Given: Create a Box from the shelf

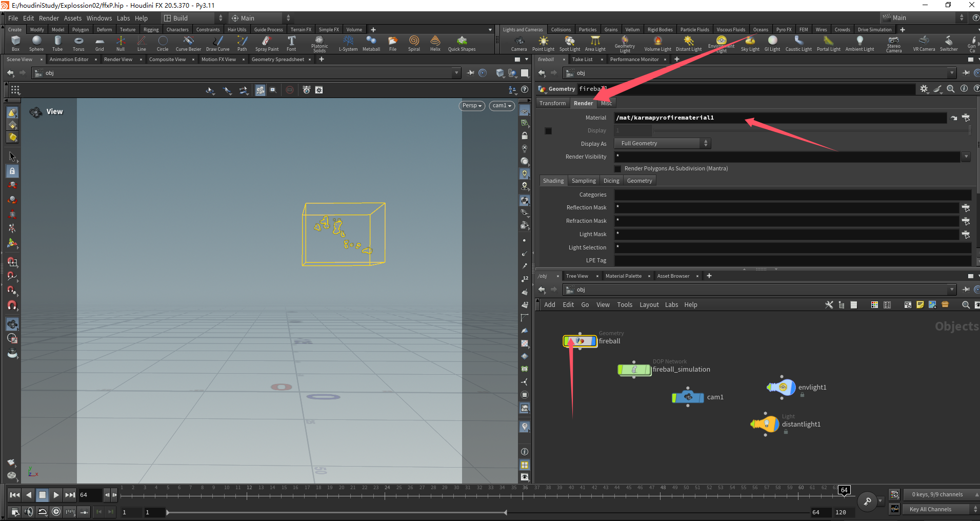Looking at the screenshot, I should coord(15,43).
